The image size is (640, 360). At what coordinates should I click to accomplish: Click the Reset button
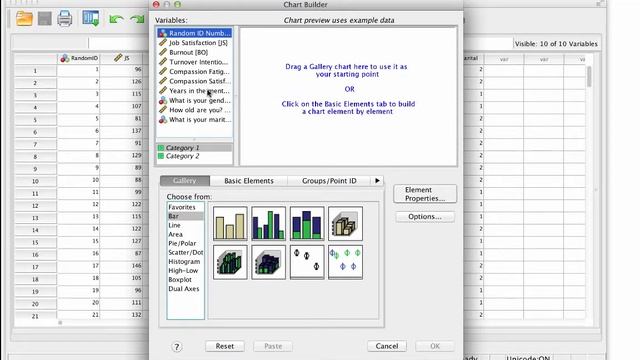pos(225,346)
